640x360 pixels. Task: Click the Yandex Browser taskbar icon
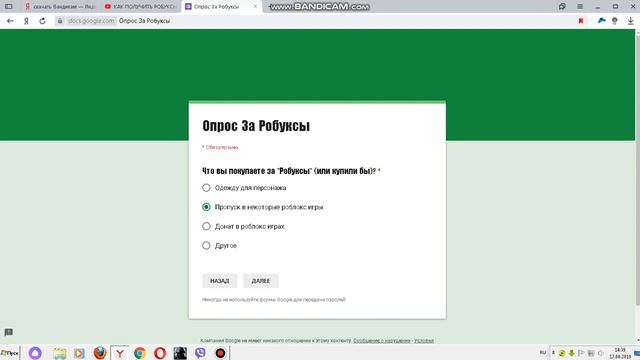click(x=120, y=353)
